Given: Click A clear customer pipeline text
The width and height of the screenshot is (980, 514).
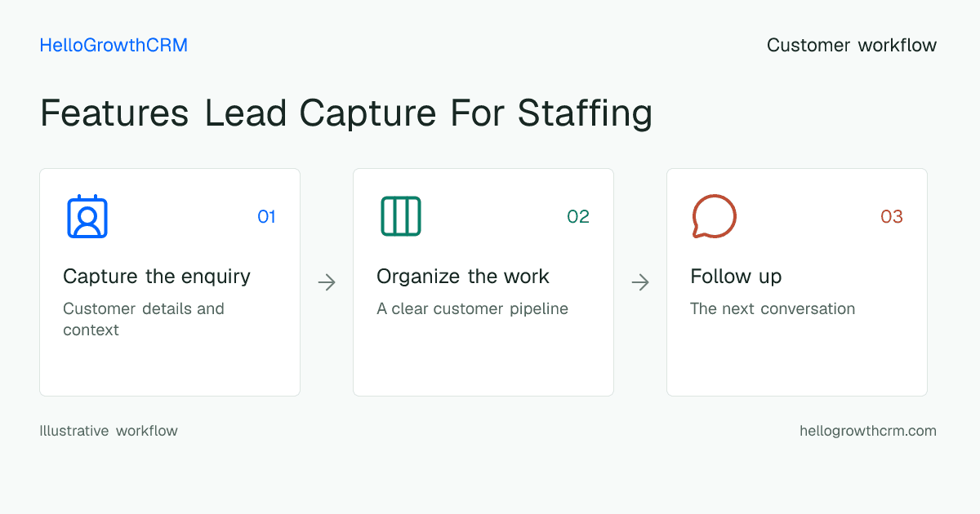Looking at the screenshot, I should [473, 309].
